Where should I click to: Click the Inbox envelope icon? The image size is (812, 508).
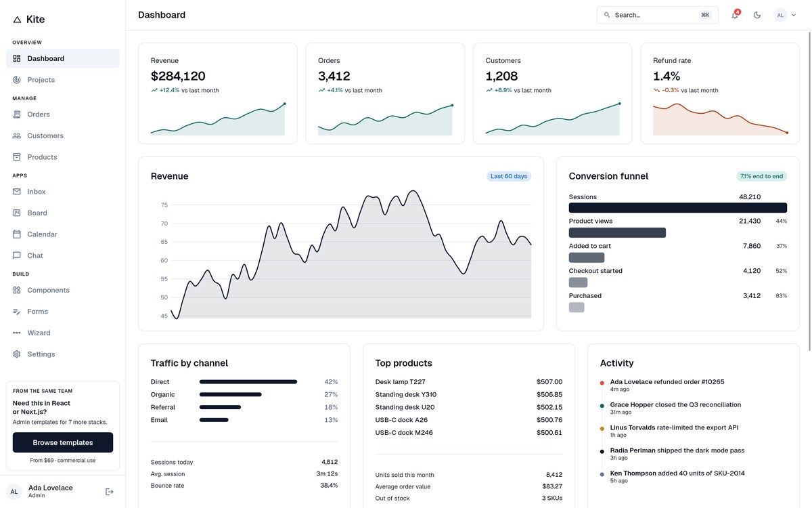[x=17, y=192]
